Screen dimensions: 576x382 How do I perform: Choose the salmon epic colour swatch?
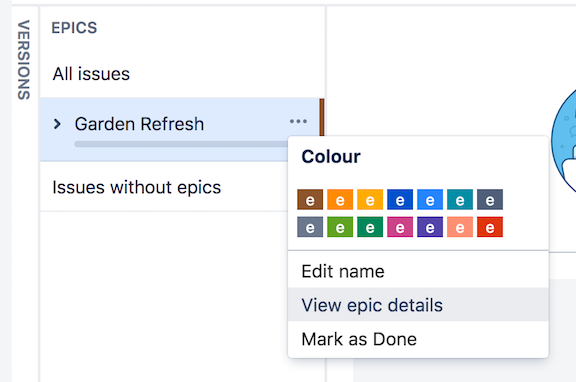tap(460, 227)
